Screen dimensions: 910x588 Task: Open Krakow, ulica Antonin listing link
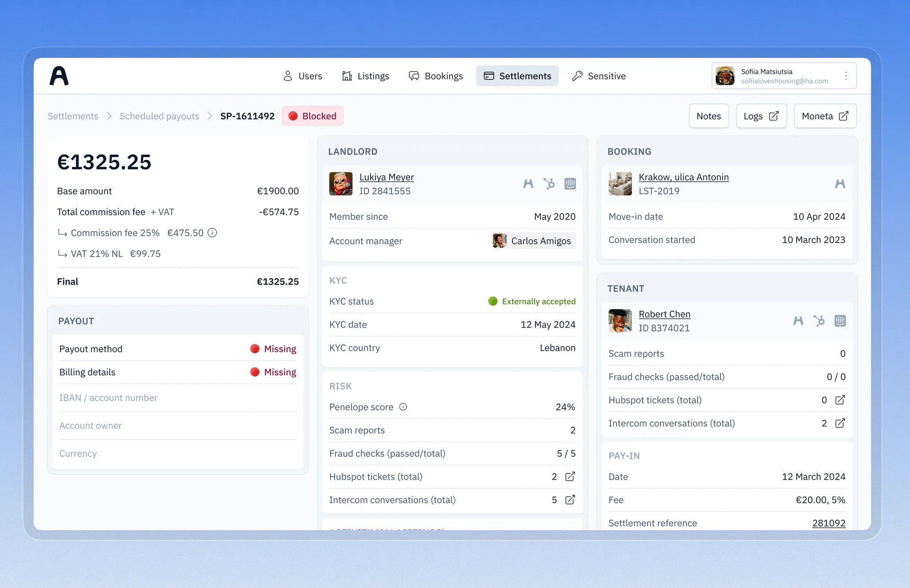coord(683,177)
